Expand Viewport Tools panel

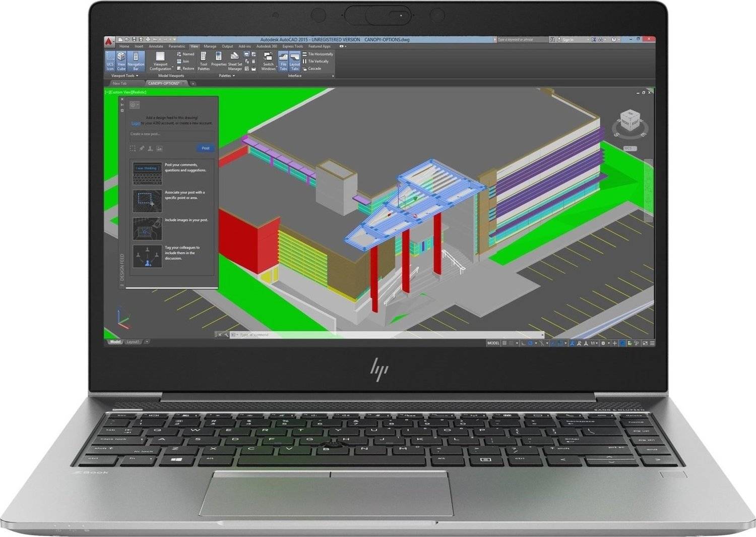point(125,76)
